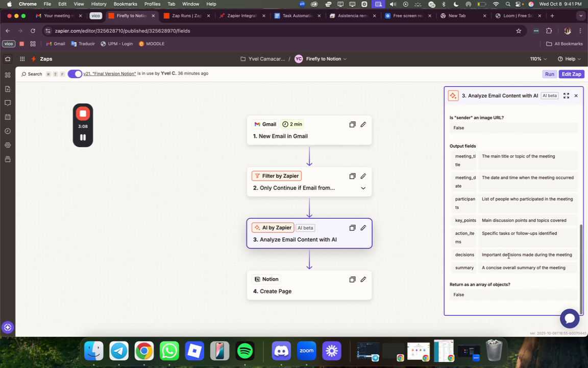Reload the Zapier page
588x368 pixels.
tap(33, 31)
